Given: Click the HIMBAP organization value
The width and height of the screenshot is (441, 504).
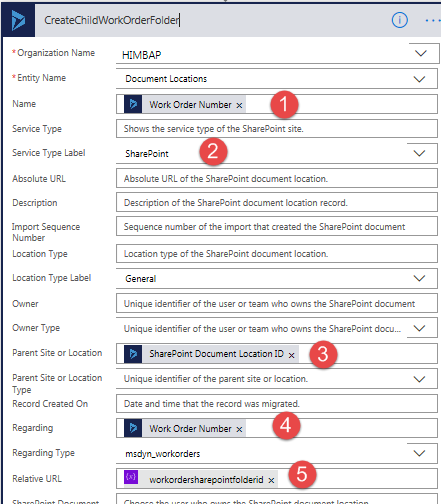Looking at the screenshot, I should pyautogui.click(x=141, y=55).
